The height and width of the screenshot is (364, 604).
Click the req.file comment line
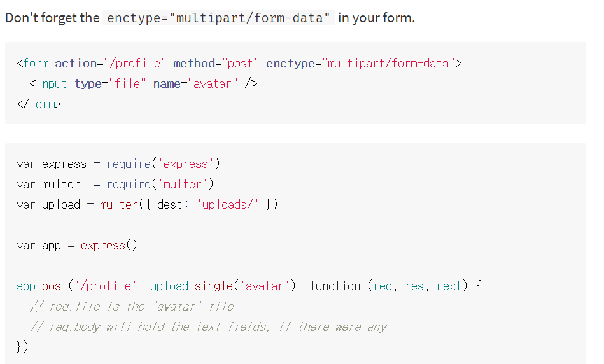[x=132, y=306]
